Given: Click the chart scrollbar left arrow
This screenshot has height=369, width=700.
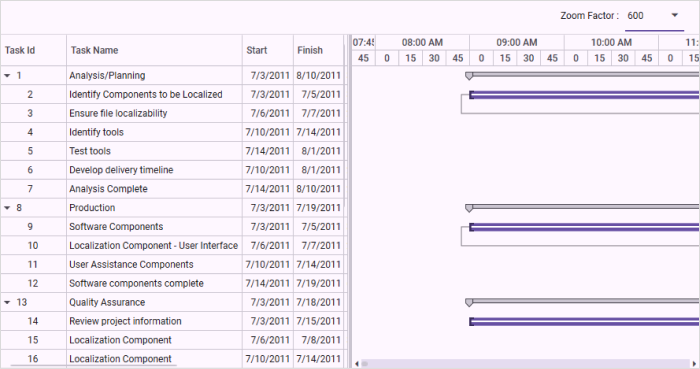Looking at the screenshot, I should pos(356,364).
